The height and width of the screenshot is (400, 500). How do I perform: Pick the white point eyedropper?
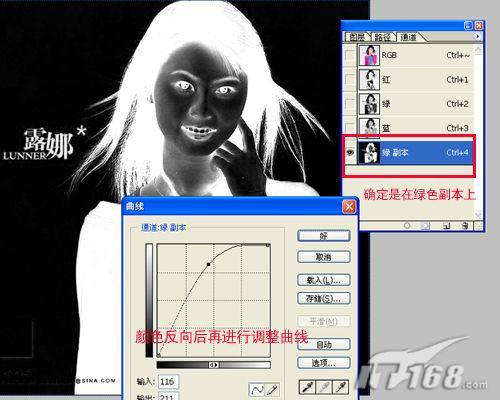[341, 387]
